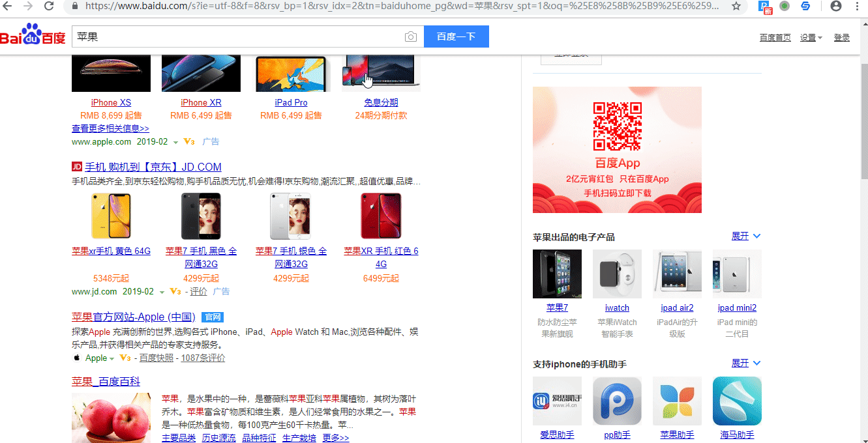Open the iPhone XS link
The width and height of the screenshot is (868, 443).
[111, 102]
